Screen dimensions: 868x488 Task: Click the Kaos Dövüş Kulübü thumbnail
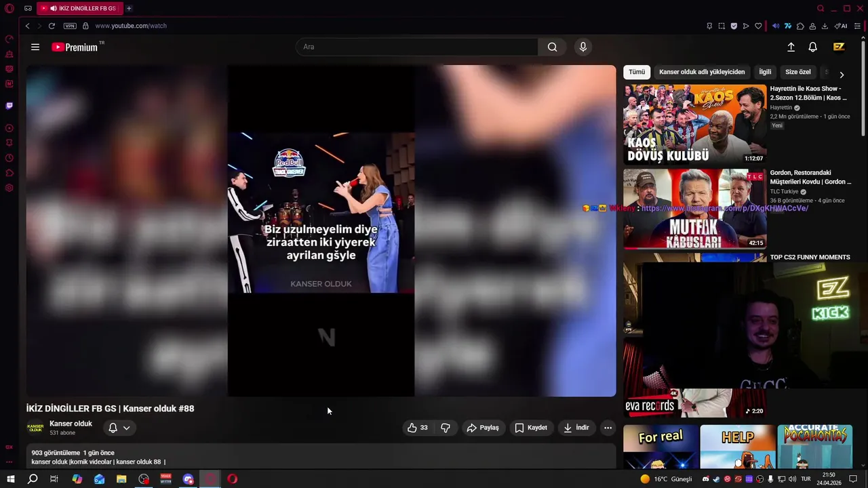click(695, 124)
